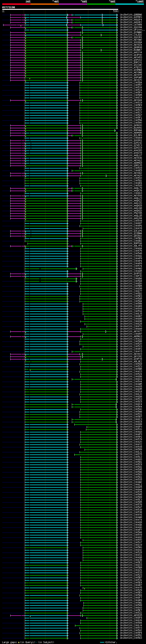Open hit UniRef100_Q2PMP0
The height and width of the screenshot is (644, 146).
131,17
